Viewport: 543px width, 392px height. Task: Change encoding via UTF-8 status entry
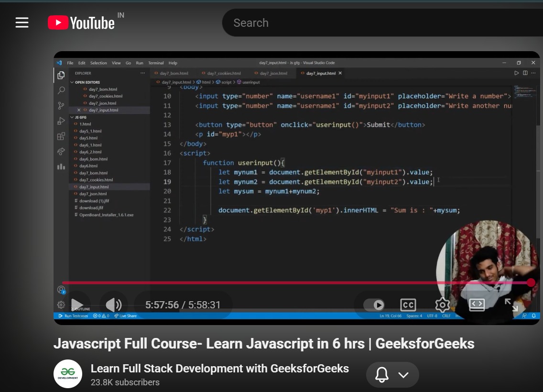pos(432,316)
